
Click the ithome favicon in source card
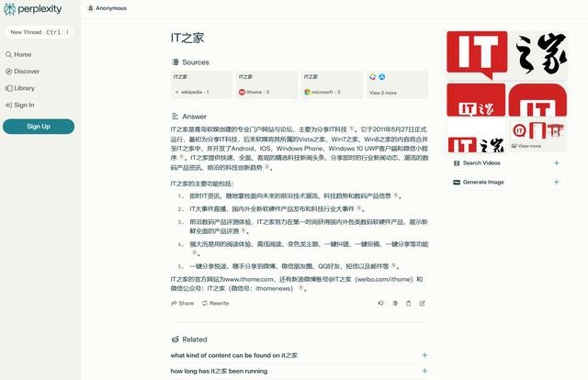(243, 92)
